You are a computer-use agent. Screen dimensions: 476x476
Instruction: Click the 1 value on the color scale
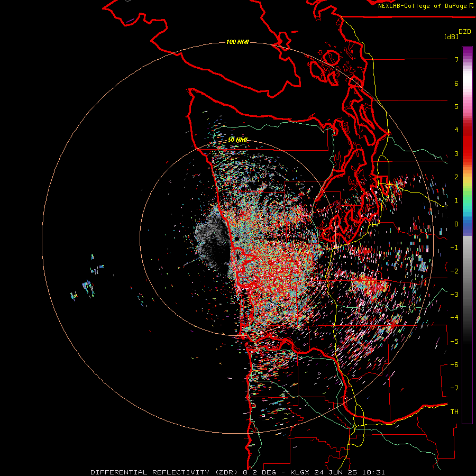point(456,200)
